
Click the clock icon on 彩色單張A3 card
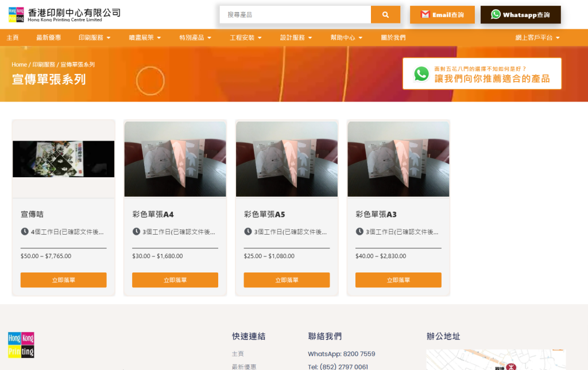[359, 232]
